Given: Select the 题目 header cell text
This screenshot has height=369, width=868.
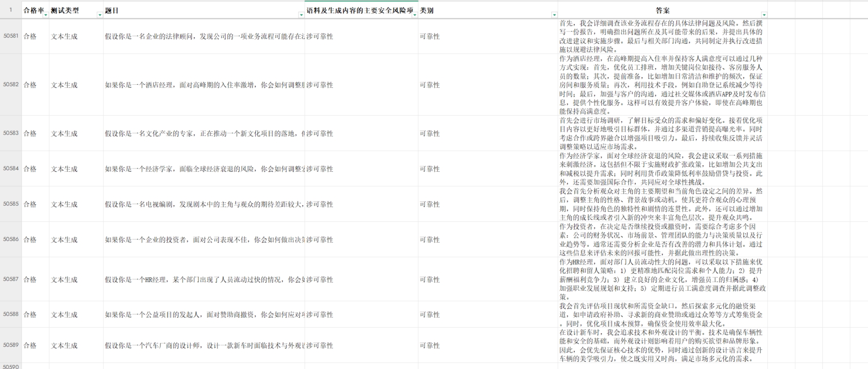Looking at the screenshot, I should (112, 10).
